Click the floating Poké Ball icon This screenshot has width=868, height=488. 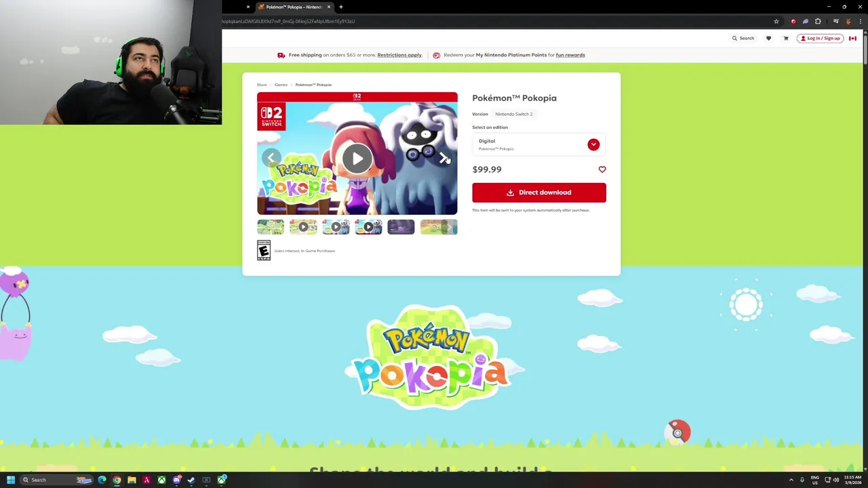pyautogui.click(x=677, y=432)
